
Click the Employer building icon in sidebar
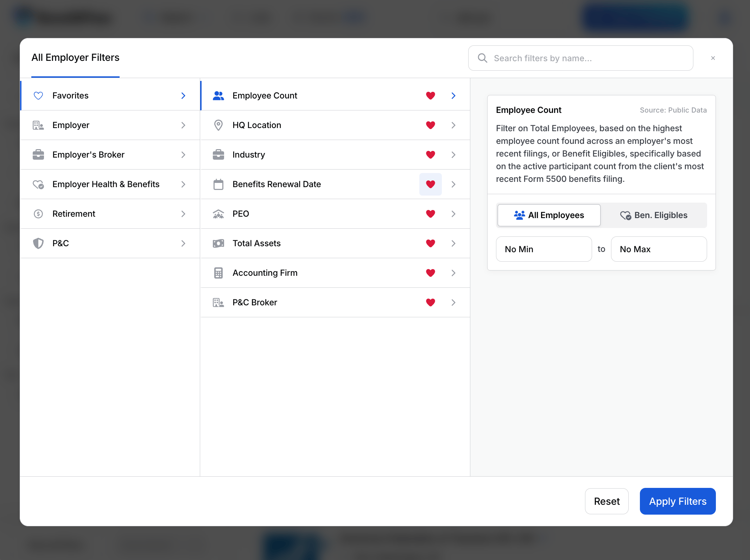point(38,125)
